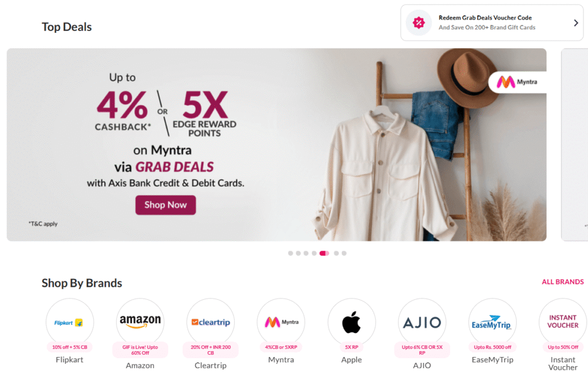The width and height of the screenshot is (588, 372).
Task: Open the Amazon brand logo
Action: tap(140, 322)
